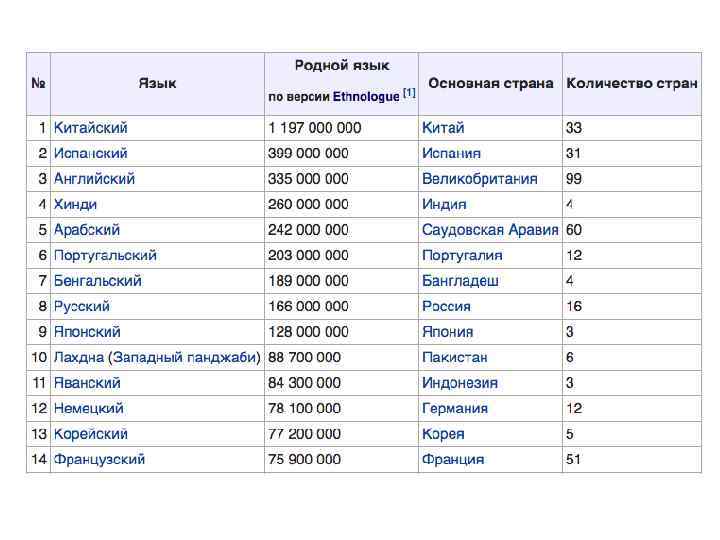
Task: Open the Английский language link
Action: 94,179
